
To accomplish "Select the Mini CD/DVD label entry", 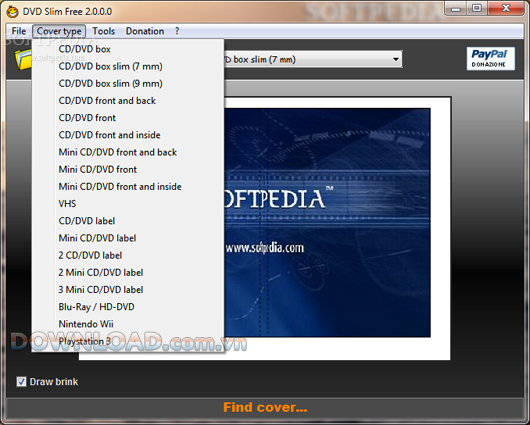I will click(128, 238).
